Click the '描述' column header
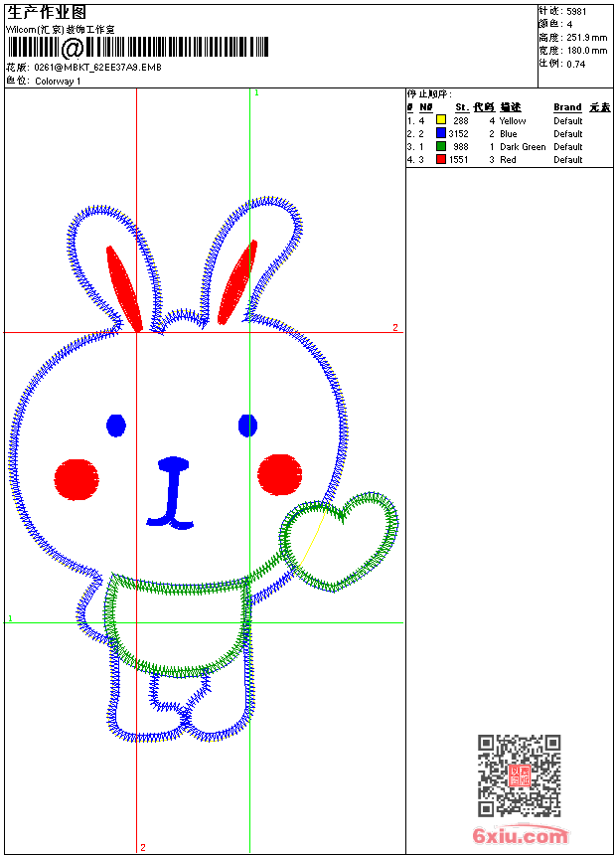Screen dimensions: 616x855 click(x=511, y=107)
